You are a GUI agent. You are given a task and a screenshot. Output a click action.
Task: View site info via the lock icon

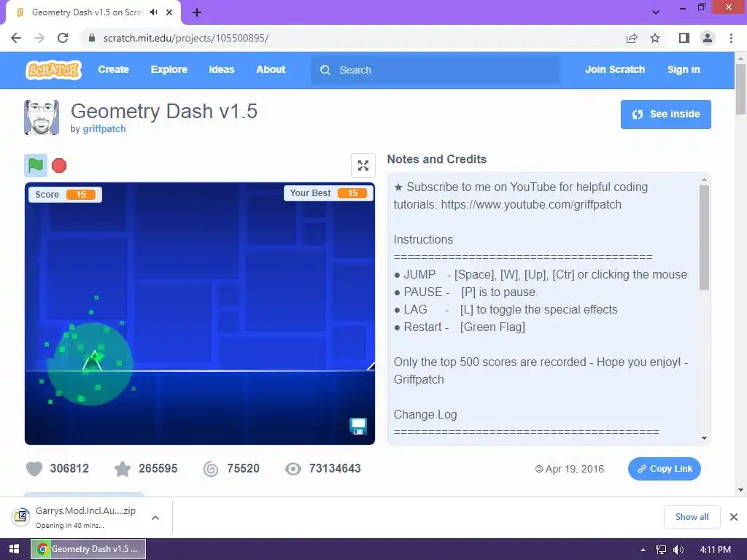click(x=92, y=38)
